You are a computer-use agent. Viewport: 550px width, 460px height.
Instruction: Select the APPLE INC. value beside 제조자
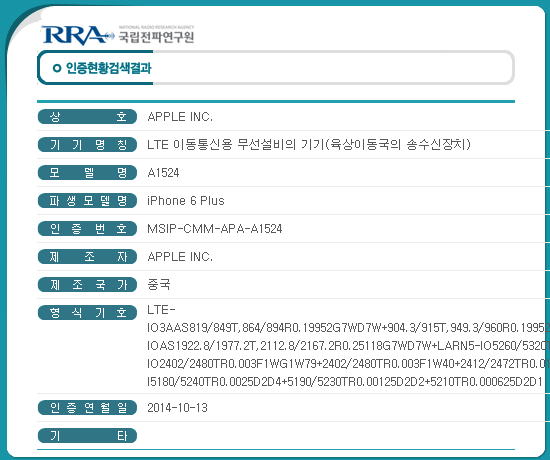point(180,257)
